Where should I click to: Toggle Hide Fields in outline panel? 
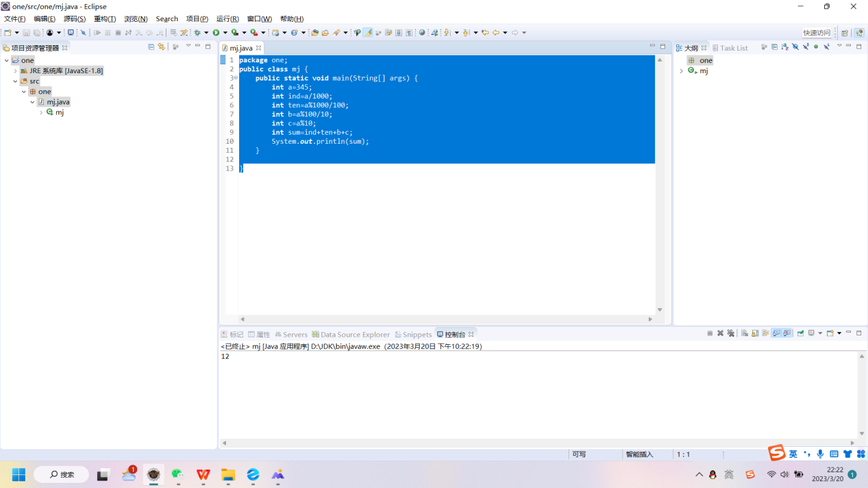(795, 47)
